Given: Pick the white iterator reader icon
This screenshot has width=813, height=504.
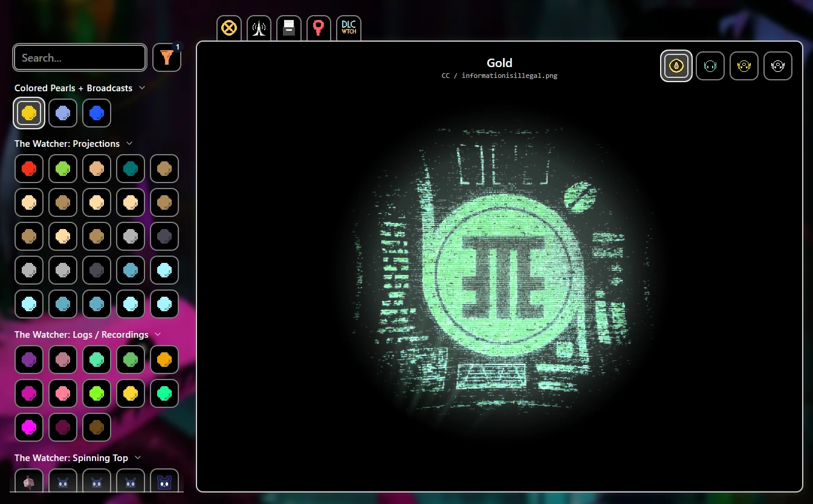Looking at the screenshot, I should (x=777, y=65).
